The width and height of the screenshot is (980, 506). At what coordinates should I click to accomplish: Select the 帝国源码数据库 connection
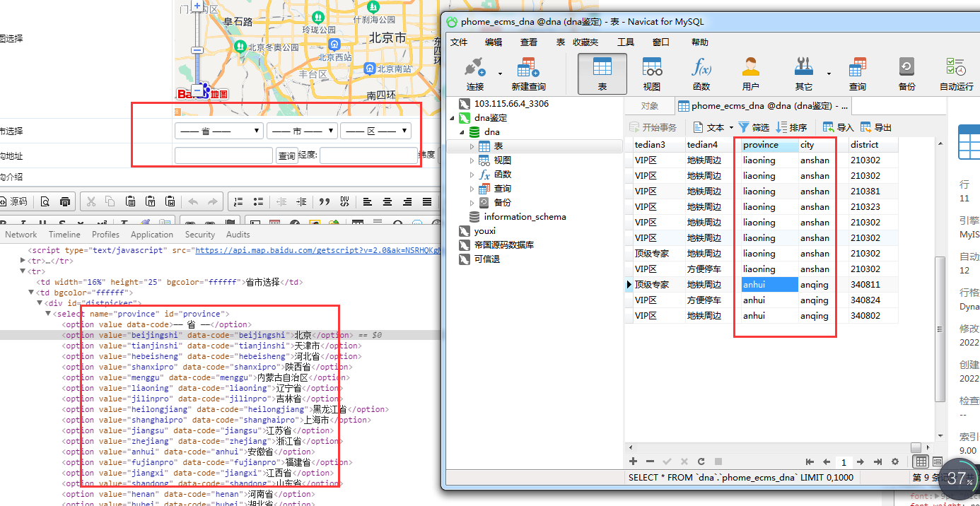pyautogui.click(x=504, y=245)
